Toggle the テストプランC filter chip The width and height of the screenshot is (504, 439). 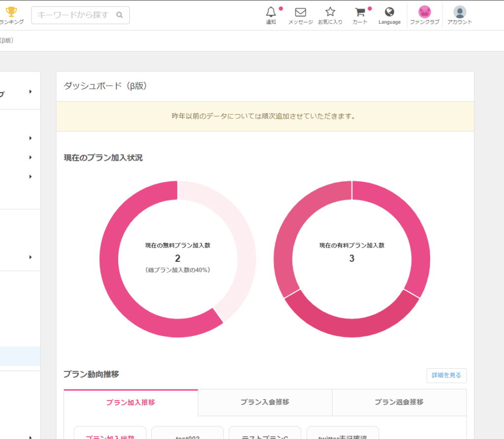265,435
